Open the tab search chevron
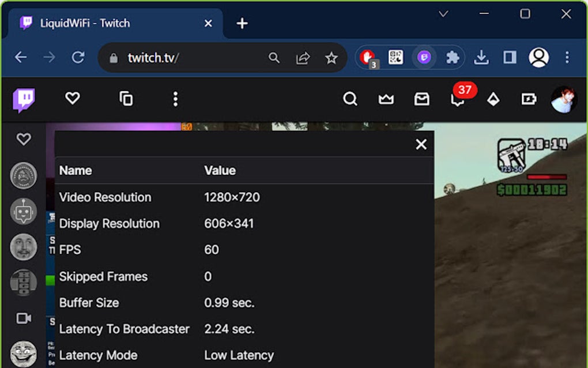 tap(444, 14)
